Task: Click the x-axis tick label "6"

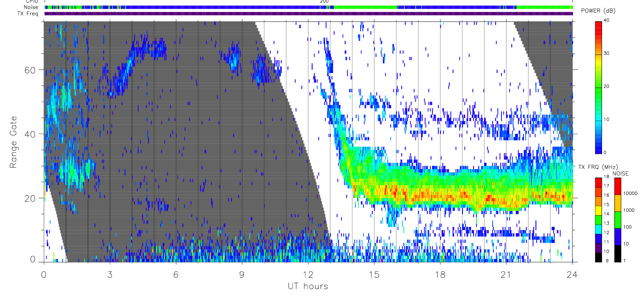Action: (176, 275)
